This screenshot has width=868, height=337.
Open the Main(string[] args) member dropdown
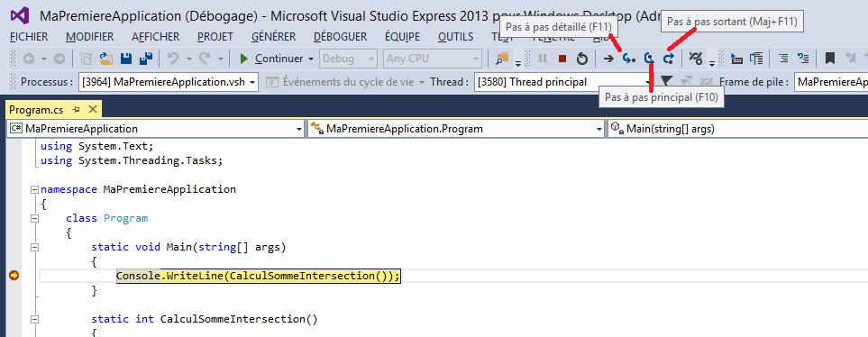737,129
